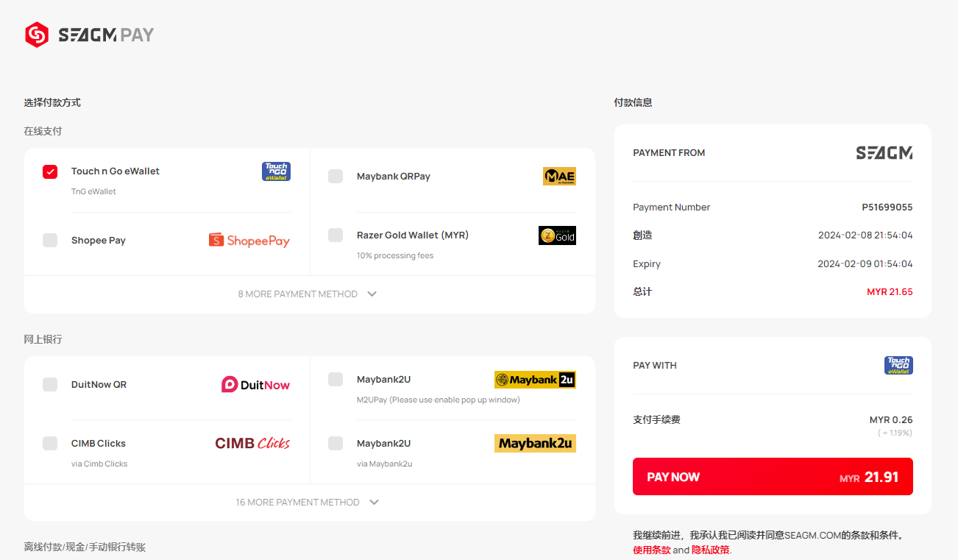The image size is (958, 560).
Task: Click the via Cimb Clicks subtitle
Action: tap(99, 464)
